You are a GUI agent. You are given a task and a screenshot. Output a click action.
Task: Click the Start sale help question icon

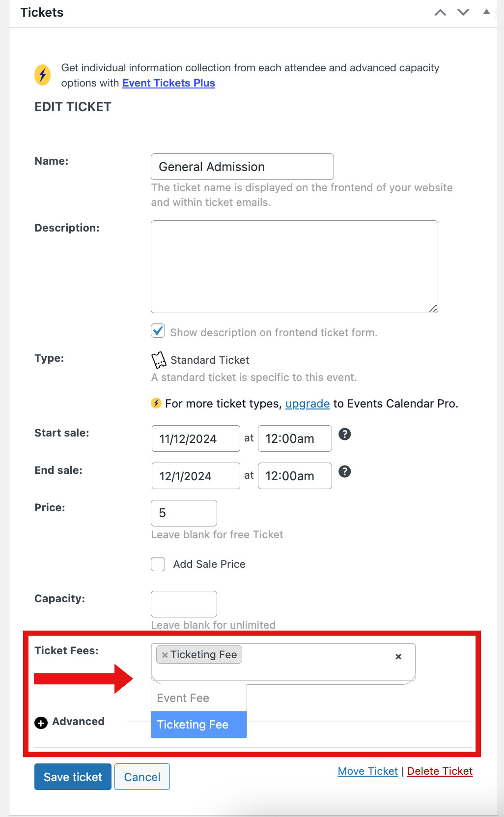pyautogui.click(x=345, y=434)
